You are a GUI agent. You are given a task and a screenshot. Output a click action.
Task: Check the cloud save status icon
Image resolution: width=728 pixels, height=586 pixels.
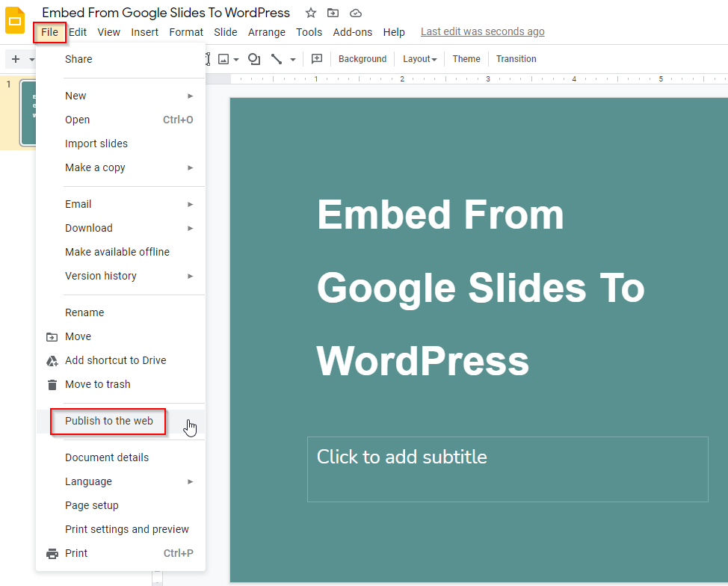click(x=355, y=13)
